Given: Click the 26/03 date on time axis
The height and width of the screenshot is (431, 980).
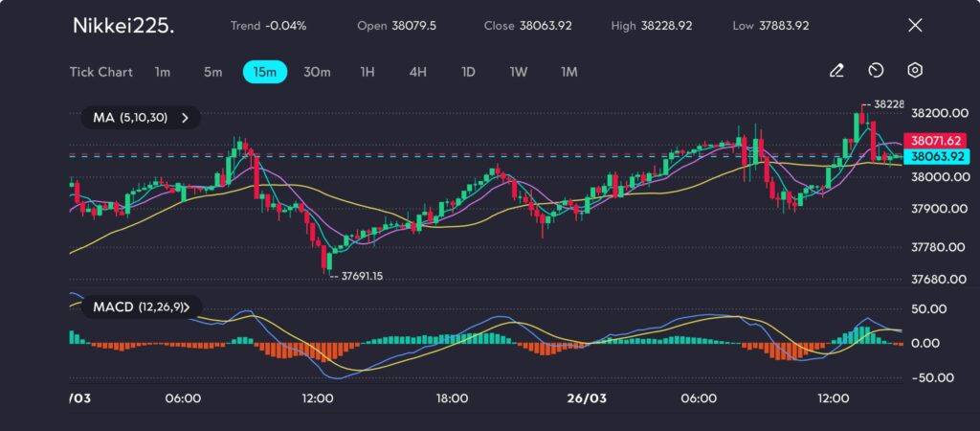Looking at the screenshot, I should pos(587,397).
